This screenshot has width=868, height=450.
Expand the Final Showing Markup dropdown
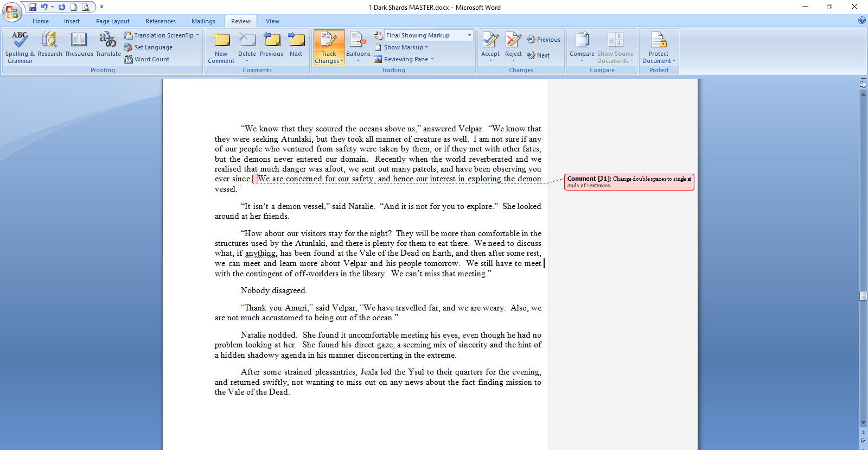469,35
